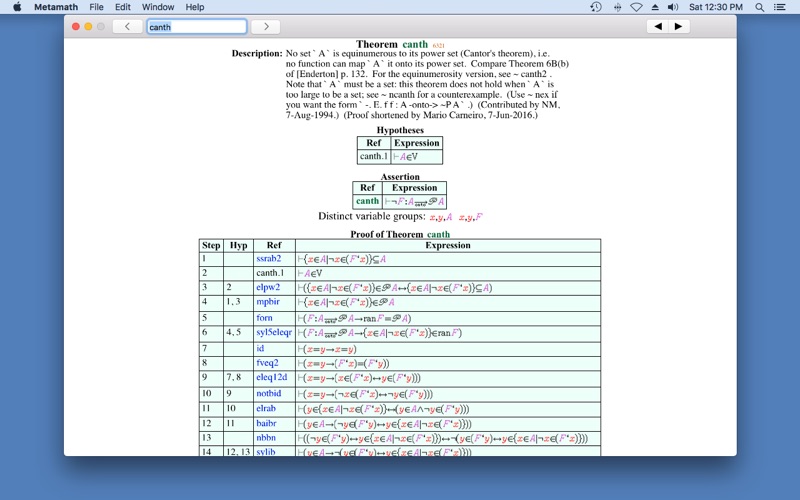Click the theorem search field containing canth
800x500 pixels.
click(197, 27)
